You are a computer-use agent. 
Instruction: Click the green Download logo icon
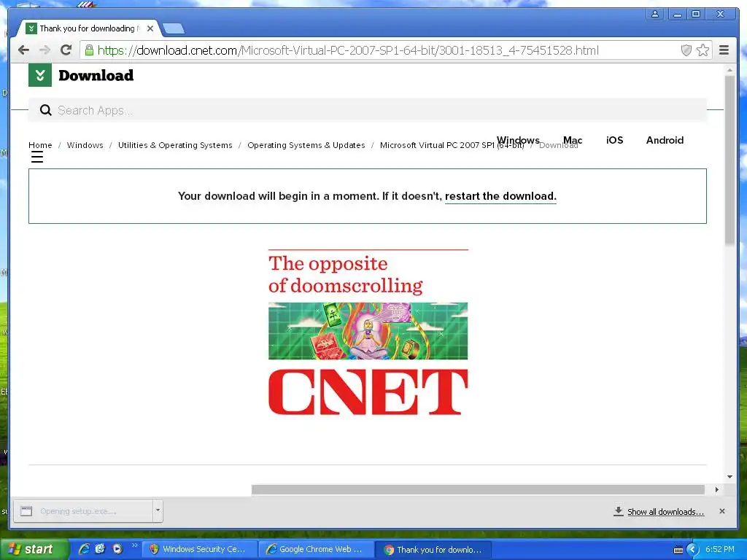(x=40, y=75)
